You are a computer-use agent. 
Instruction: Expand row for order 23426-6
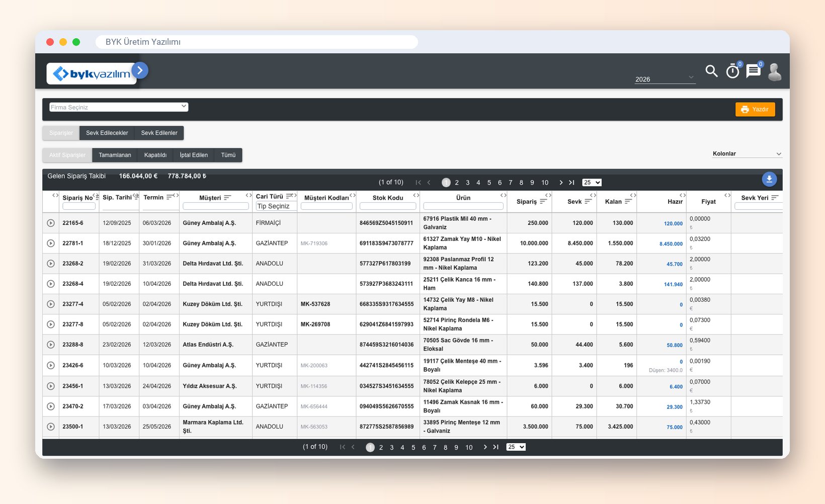tap(51, 365)
